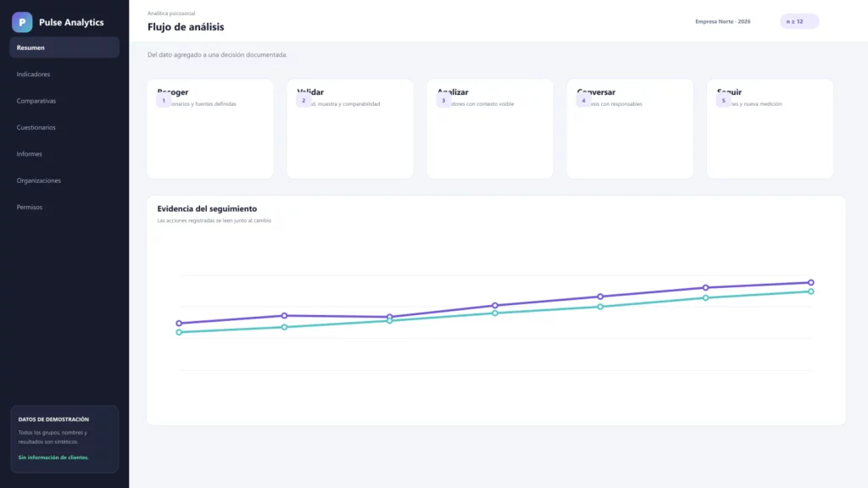Click the Evidencia del seguimiento chart heading
Viewport: 868px width, 488px height.
(207, 208)
